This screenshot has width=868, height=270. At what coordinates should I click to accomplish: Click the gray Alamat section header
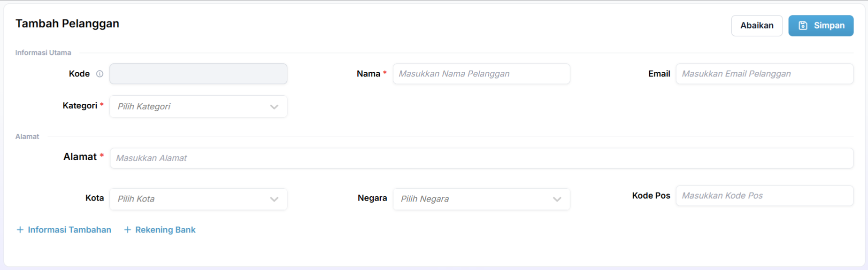tap(27, 137)
